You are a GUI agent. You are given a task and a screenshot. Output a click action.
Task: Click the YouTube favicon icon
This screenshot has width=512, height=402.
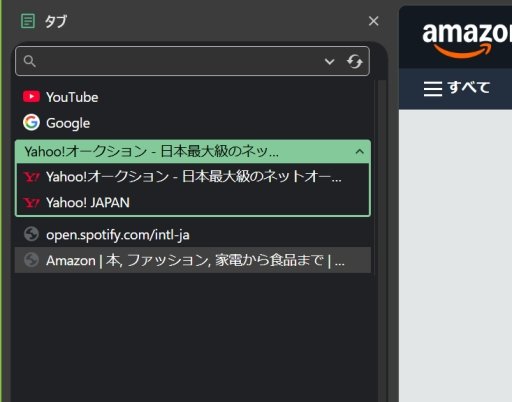click(x=31, y=97)
